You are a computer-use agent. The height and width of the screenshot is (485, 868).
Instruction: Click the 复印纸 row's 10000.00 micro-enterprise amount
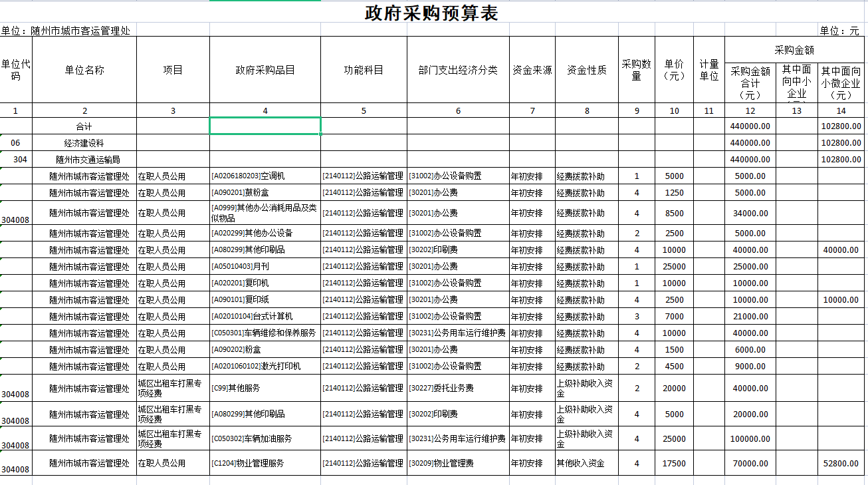pyautogui.click(x=840, y=299)
